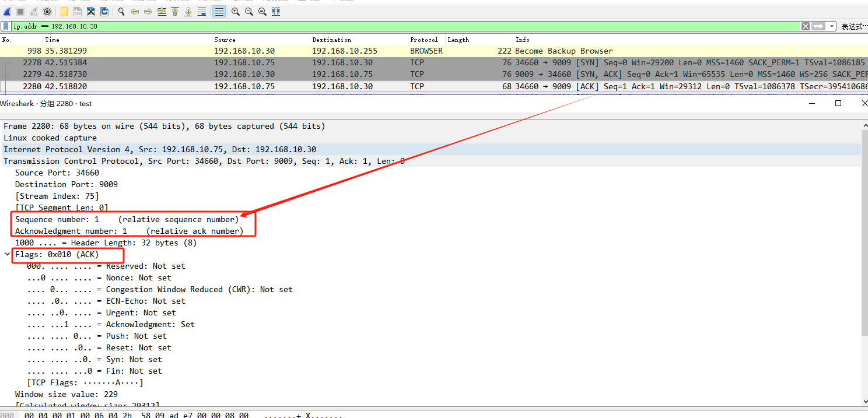Toggle auto-scroll to last packet icon
This screenshot has height=418, width=868.
202,12
